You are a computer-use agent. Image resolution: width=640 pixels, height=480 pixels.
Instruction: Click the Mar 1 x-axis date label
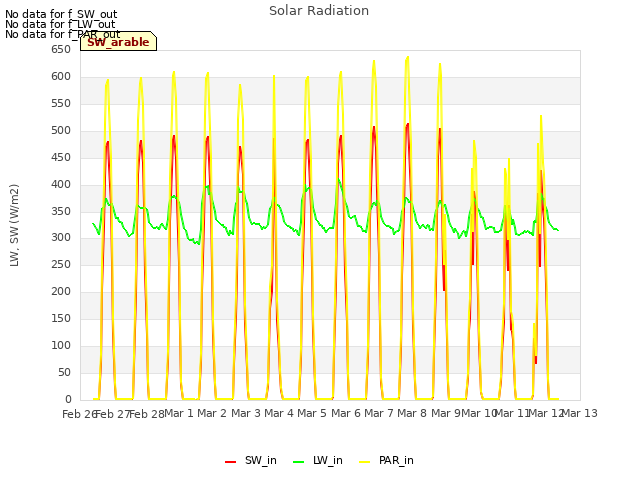click(178, 413)
